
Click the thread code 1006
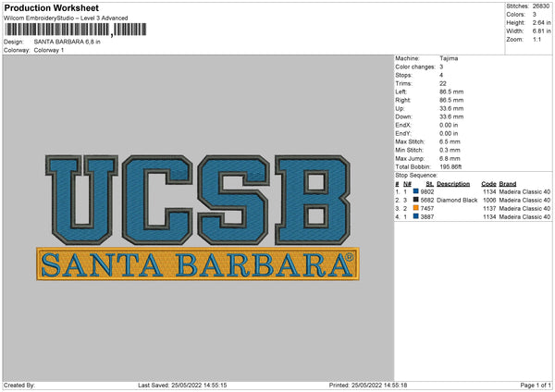tap(489, 201)
